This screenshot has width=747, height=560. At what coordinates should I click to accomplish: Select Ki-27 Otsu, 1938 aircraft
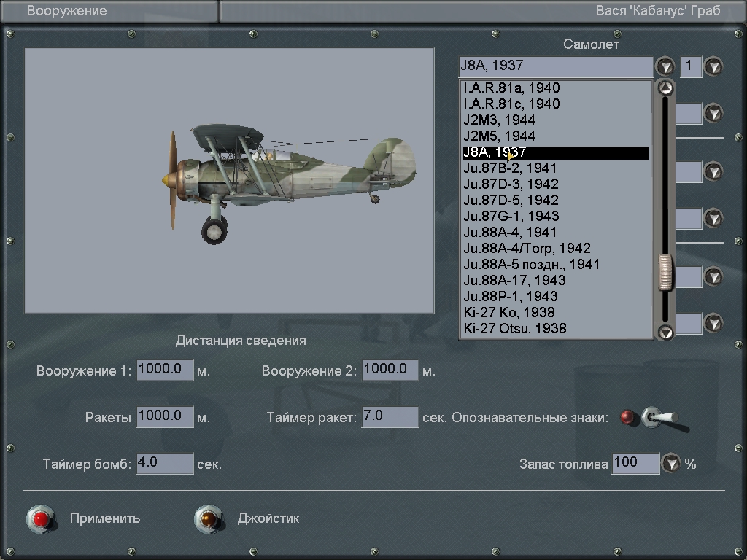click(556, 329)
